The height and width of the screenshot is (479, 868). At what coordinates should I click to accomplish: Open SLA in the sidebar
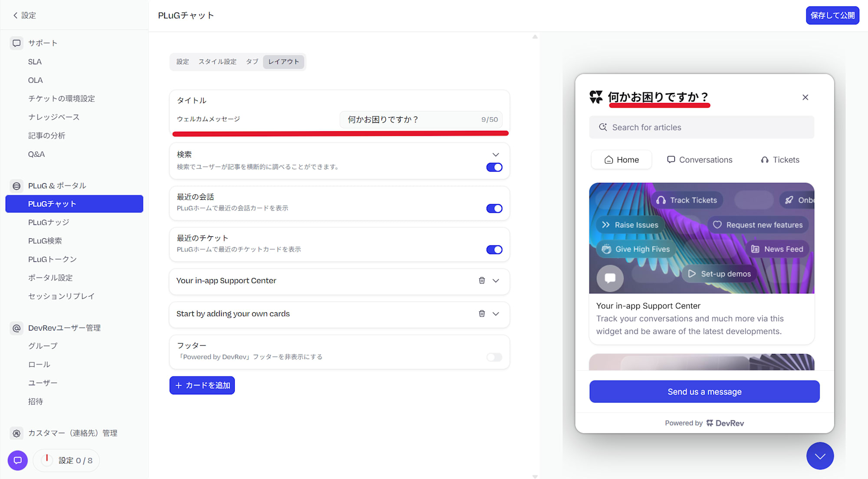click(x=35, y=62)
